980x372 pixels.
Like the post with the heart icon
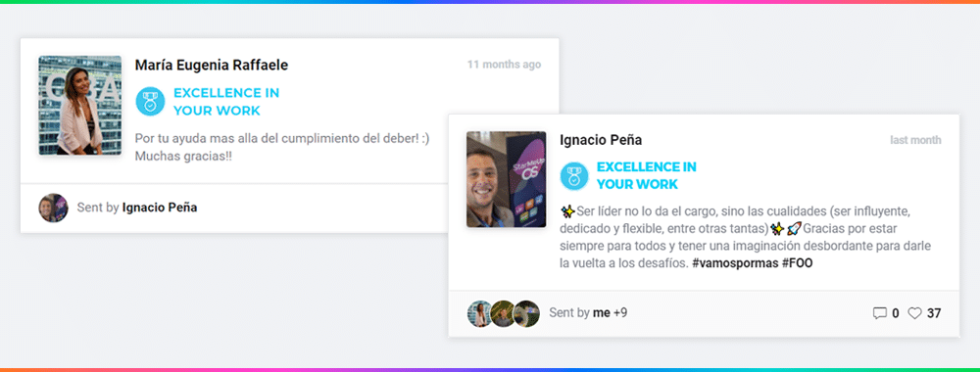pyautogui.click(x=914, y=313)
